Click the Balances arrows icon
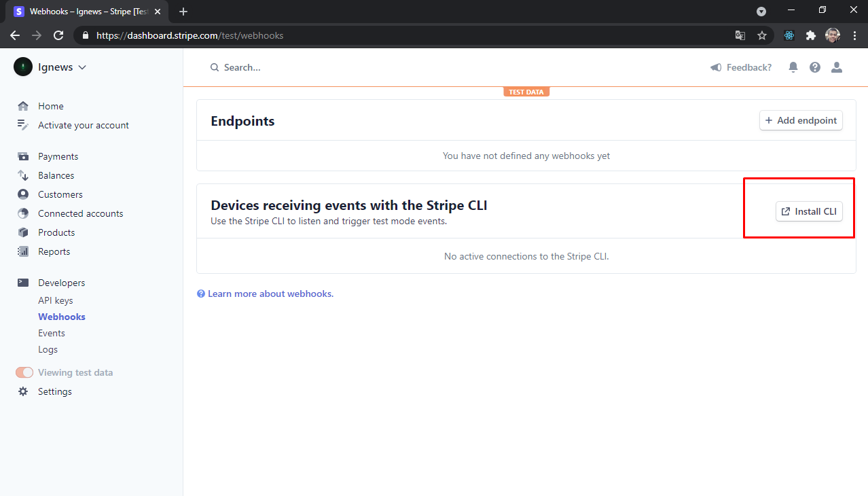Screen dimensions: 868x496 (23, 175)
